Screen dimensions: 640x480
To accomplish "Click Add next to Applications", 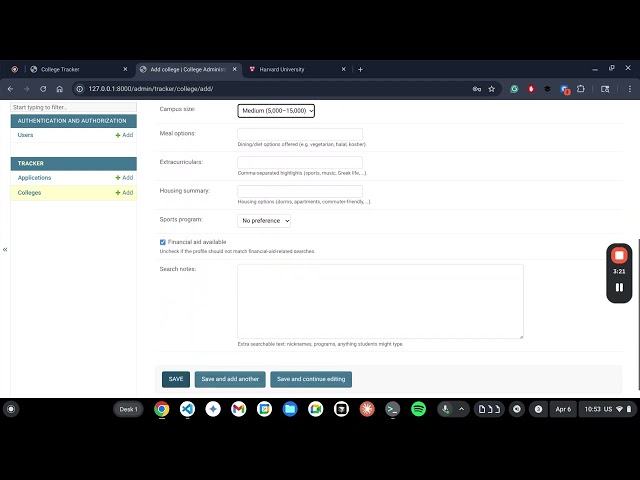I will 124,178.
